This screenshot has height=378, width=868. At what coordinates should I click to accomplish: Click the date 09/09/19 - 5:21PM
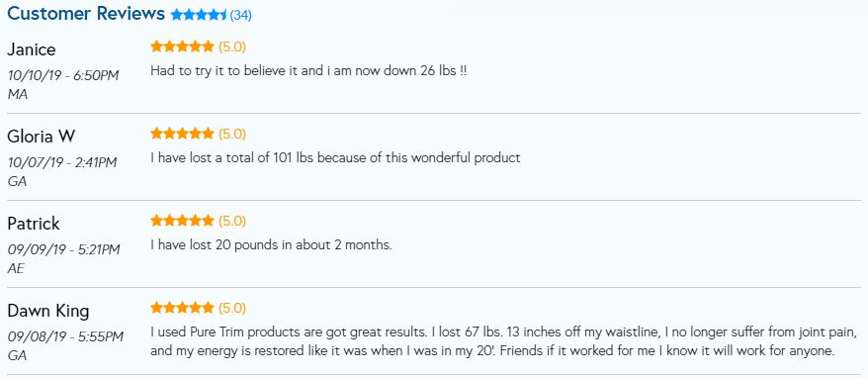(63, 249)
